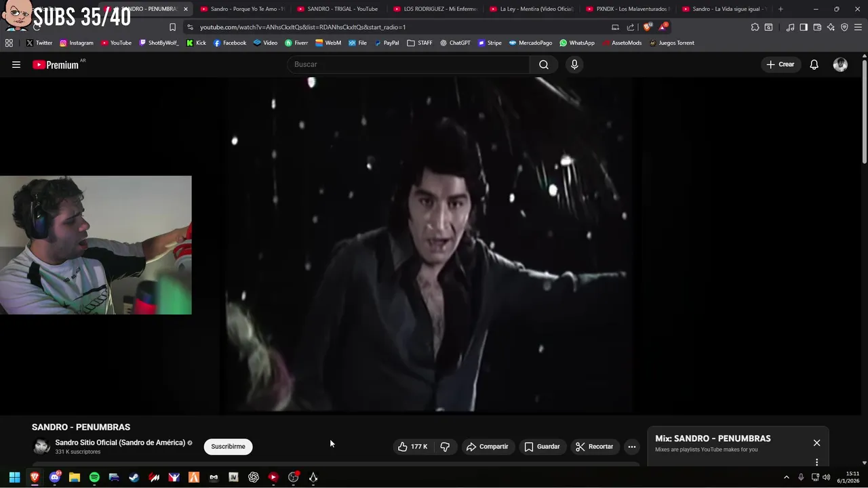
Task: Show hidden system tray icons
Action: 787,477
